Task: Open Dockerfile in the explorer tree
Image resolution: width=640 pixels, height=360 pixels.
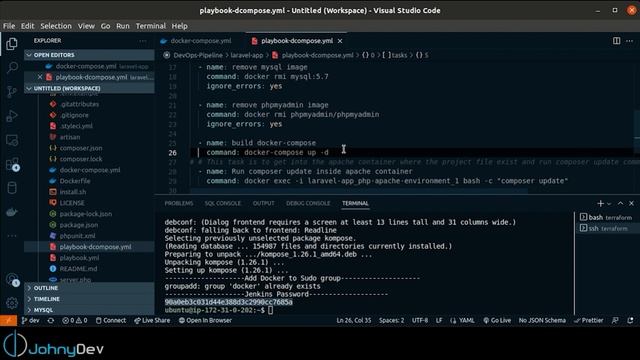Action: click(x=75, y=181)
